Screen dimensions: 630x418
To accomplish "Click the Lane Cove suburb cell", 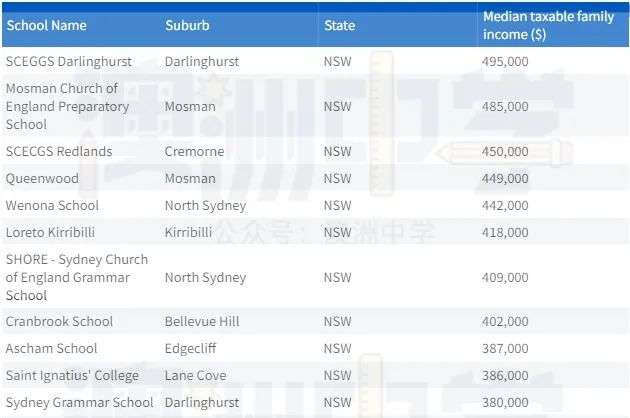I will (x=195, y=375).
